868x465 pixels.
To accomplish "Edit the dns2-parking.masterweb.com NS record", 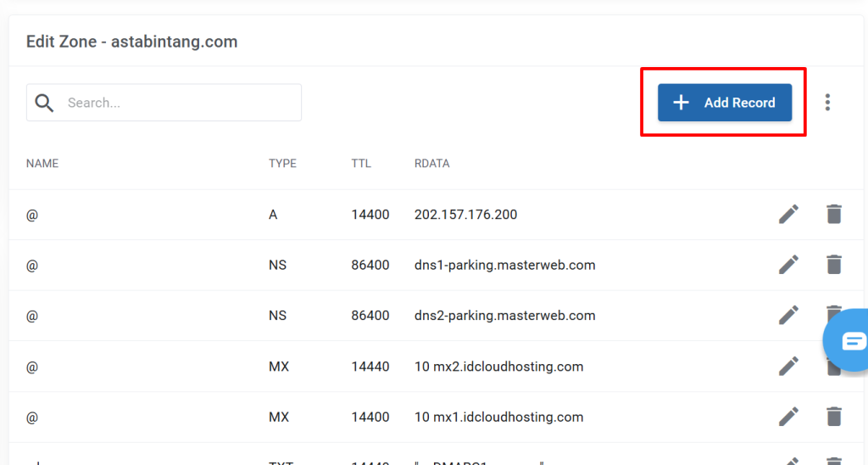I will pyautogui.click(x=788, y=316).
